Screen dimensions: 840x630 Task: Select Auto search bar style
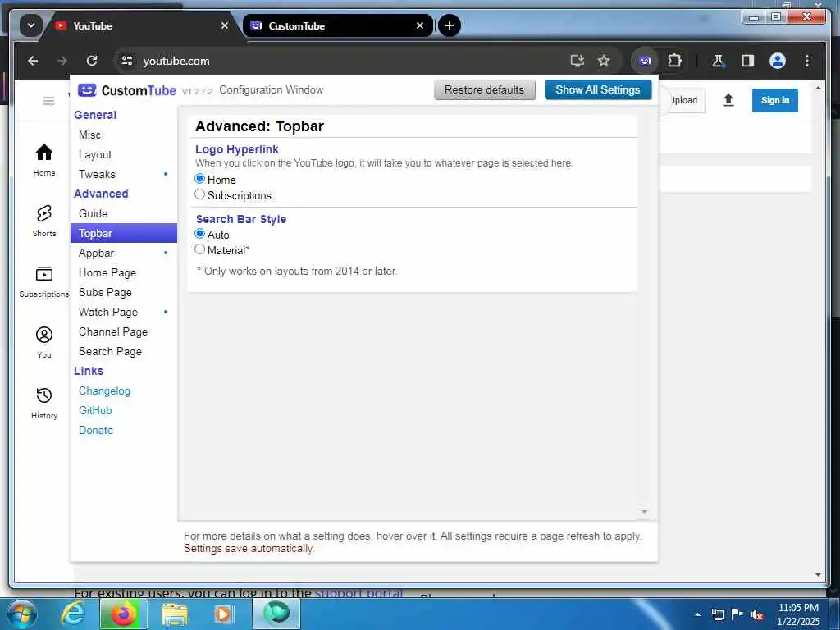click(200, 234)
